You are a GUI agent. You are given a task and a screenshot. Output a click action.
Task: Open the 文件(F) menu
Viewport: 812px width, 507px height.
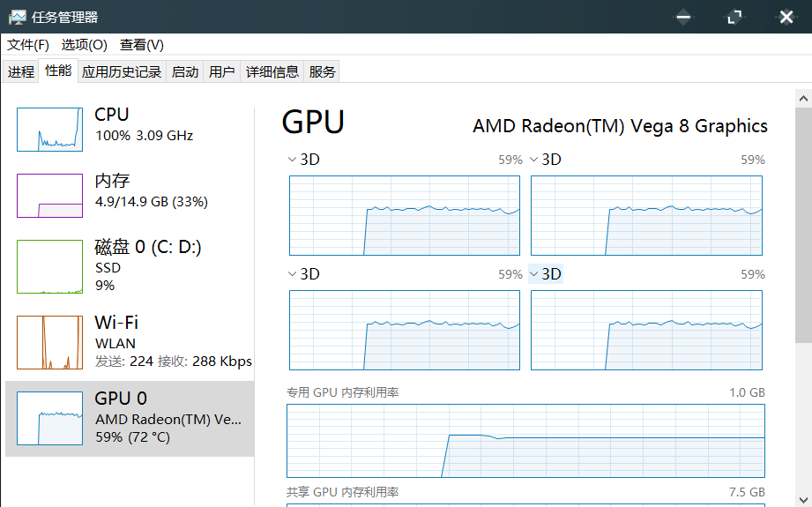click(28, 45)
